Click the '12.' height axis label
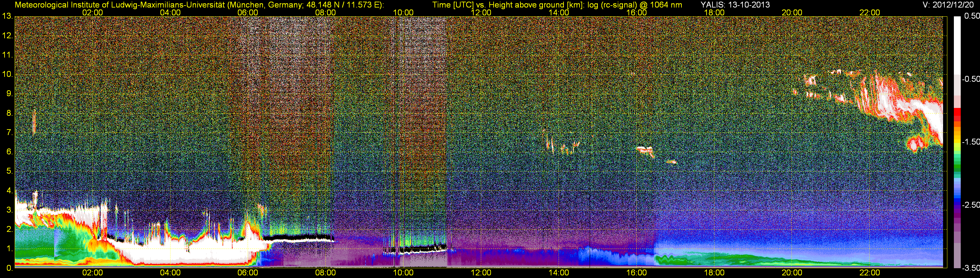 coord(8,35)
